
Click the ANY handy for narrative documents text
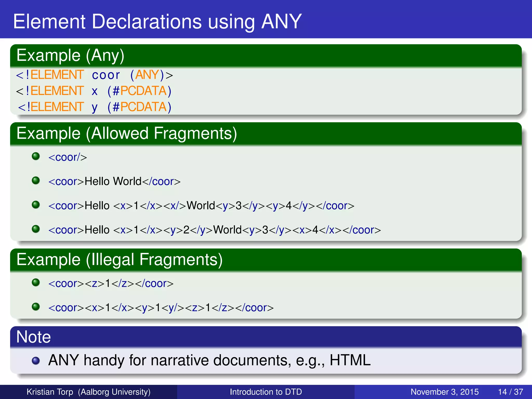(x=209, y=361)
